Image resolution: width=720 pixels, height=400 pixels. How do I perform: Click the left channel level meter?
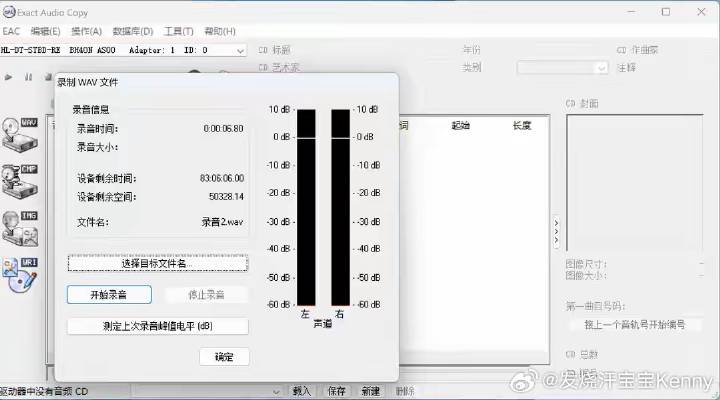click(x=306, y=207)
